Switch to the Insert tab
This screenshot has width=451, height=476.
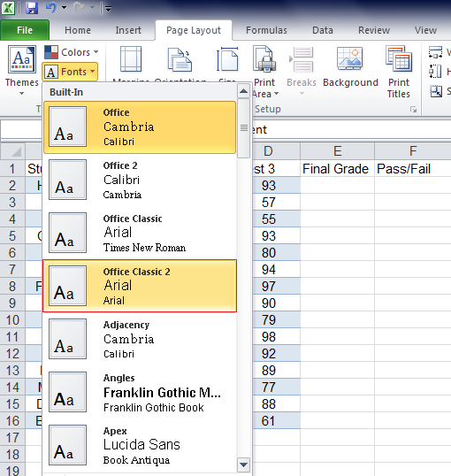tap(128, 30)
